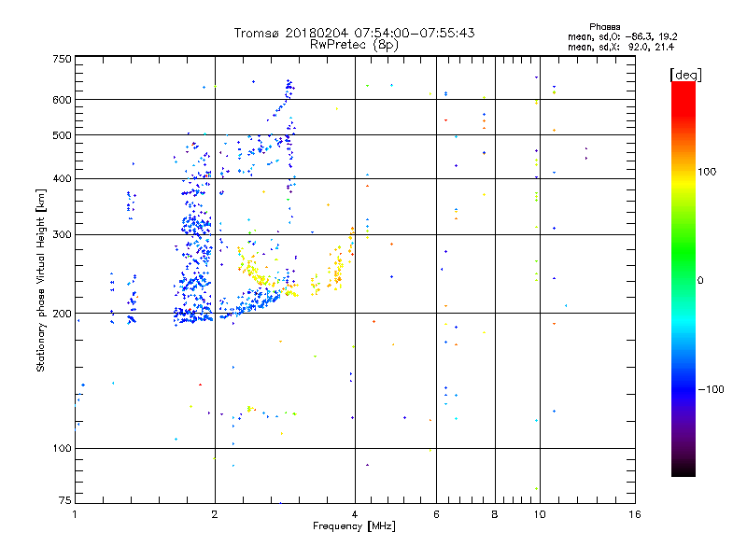The image size is (747, 560).
Task: Click the "Phases" header at top right
Action: pos(604,27)
